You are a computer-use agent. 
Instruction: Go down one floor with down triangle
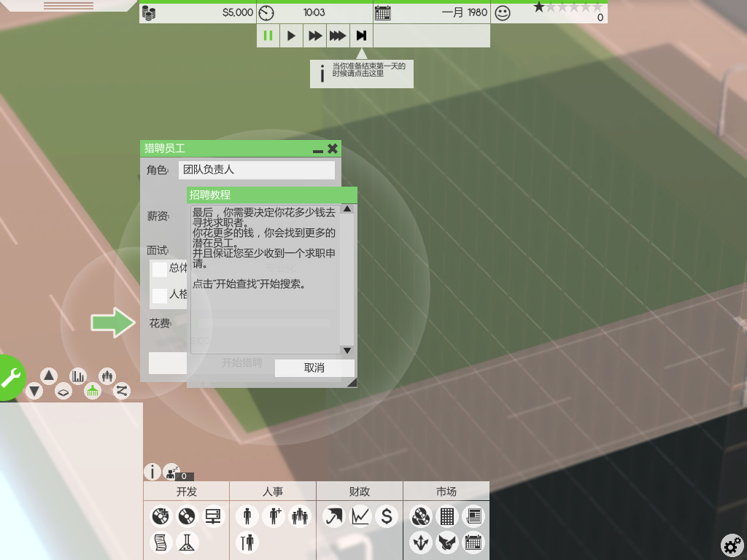[34, 392]
